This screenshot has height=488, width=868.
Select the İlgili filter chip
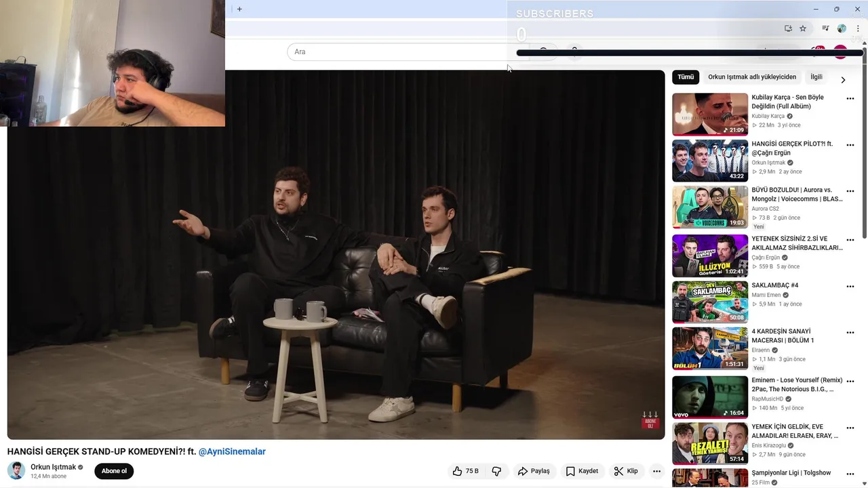(x=816, y=77)
